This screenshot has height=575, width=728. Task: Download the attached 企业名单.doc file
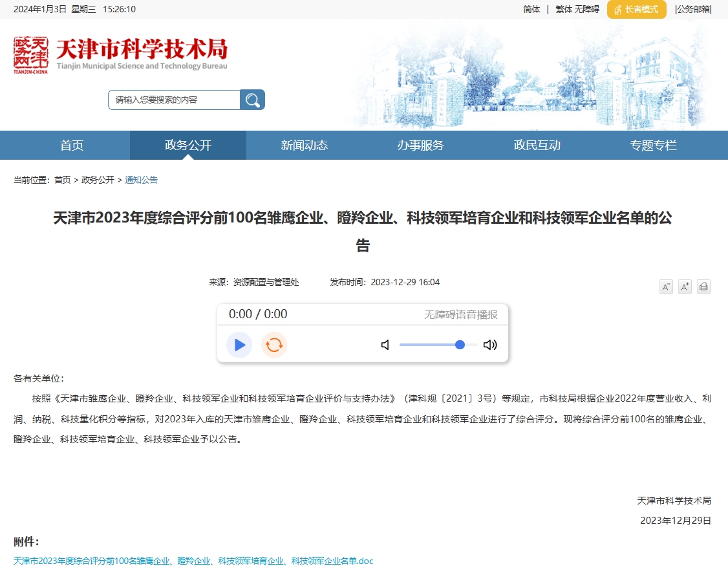tap(193, 561)
